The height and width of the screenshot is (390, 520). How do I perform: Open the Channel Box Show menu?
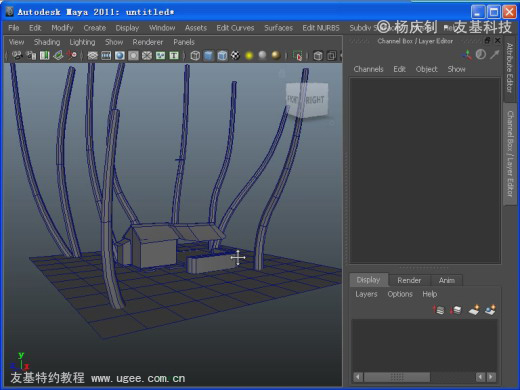click(456, 69)
